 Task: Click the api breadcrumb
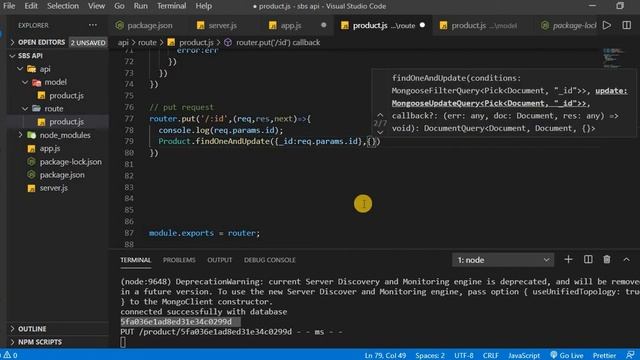click(123, 42)
